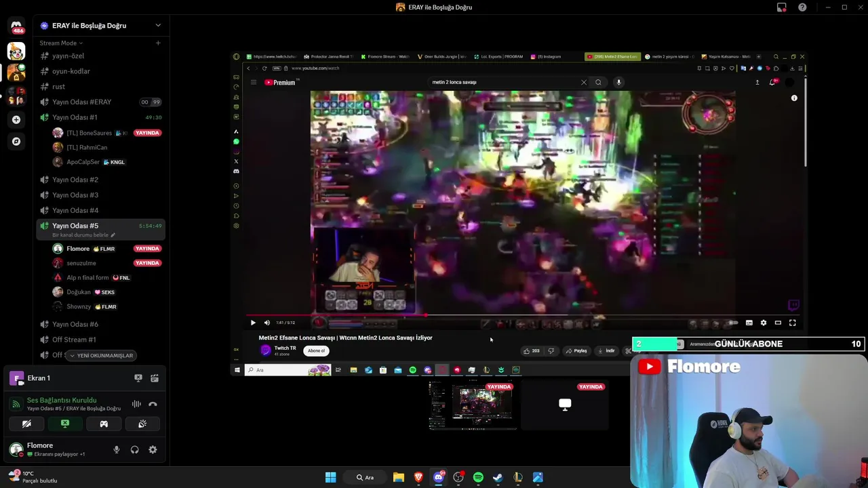Clear YouTube search box X
The width and height of the screenshot is (868, 488).
[x=583, y=82]
